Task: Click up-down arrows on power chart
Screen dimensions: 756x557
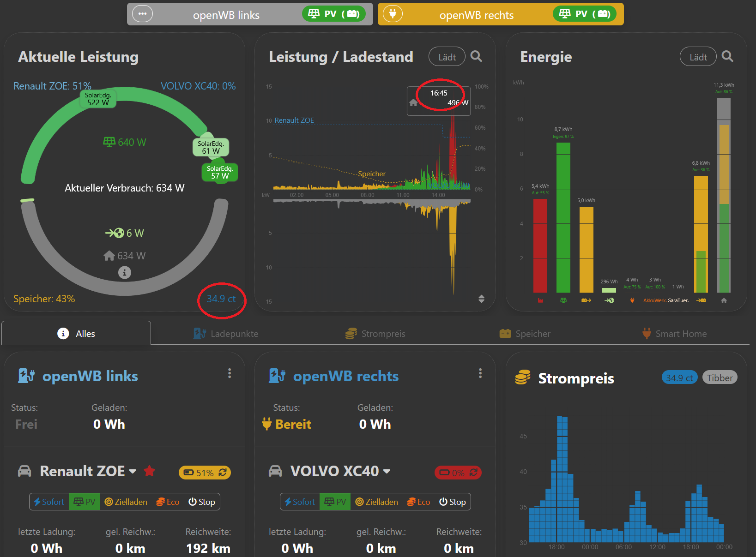Action: pos(481,299)
